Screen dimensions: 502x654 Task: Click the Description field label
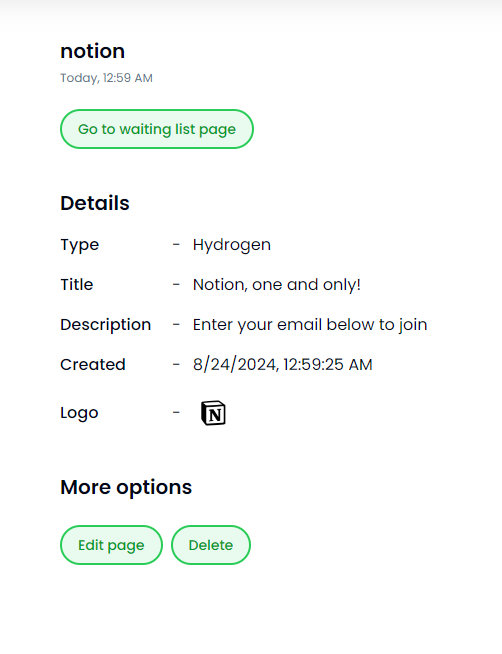point(105,324)
